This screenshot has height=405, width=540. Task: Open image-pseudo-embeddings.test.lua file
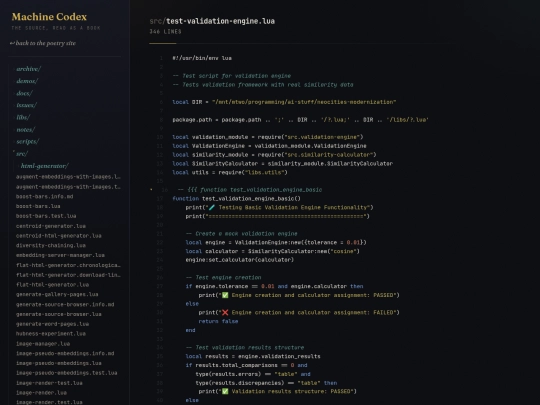66,373
